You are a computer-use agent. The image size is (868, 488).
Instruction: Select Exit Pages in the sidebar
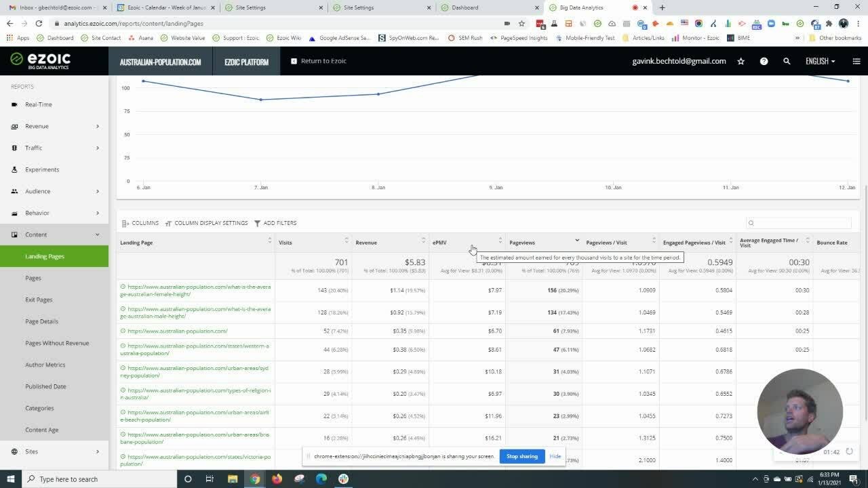coord(38,300)
